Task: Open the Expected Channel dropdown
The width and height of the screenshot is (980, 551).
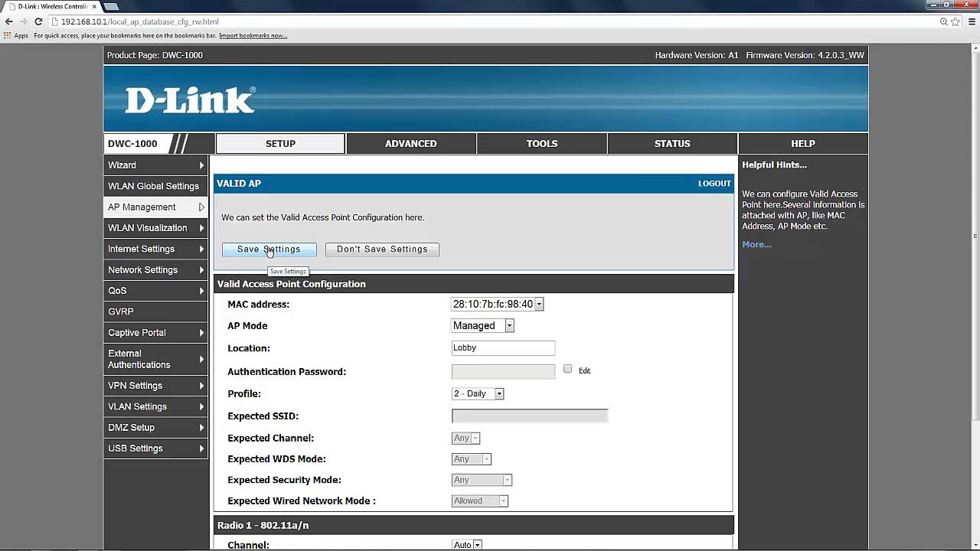Action: click(x=465, y=438)
